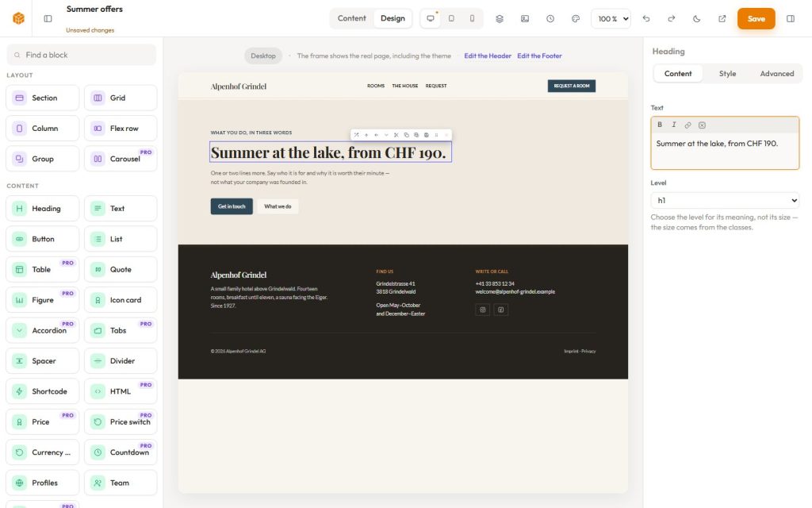Undo the last change
Screen dimensions: 812x508
pos(646,19)
